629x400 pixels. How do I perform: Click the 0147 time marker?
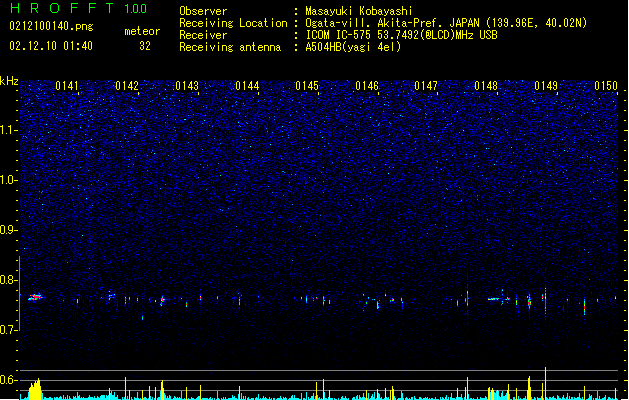pyautogui.click(x=426, y=86)
